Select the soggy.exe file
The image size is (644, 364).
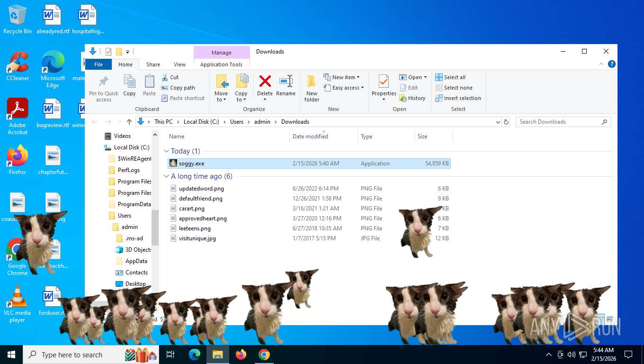tap(309, 164)
